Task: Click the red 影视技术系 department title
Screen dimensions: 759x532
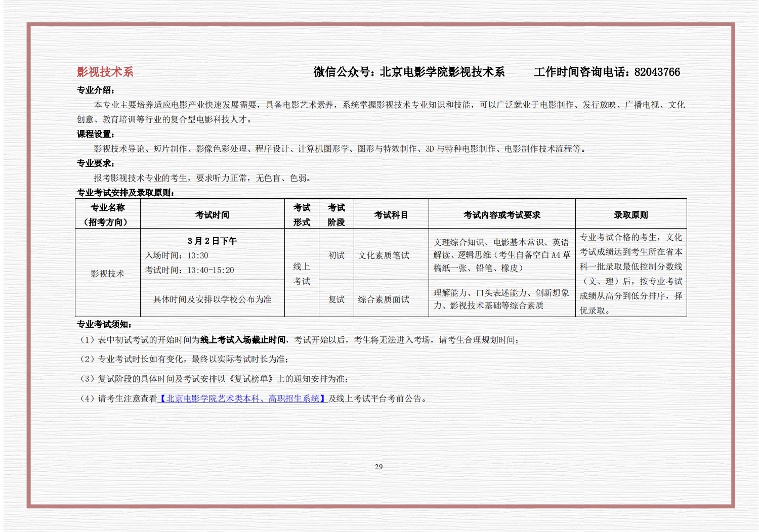Action: click(x=105, y=72)
